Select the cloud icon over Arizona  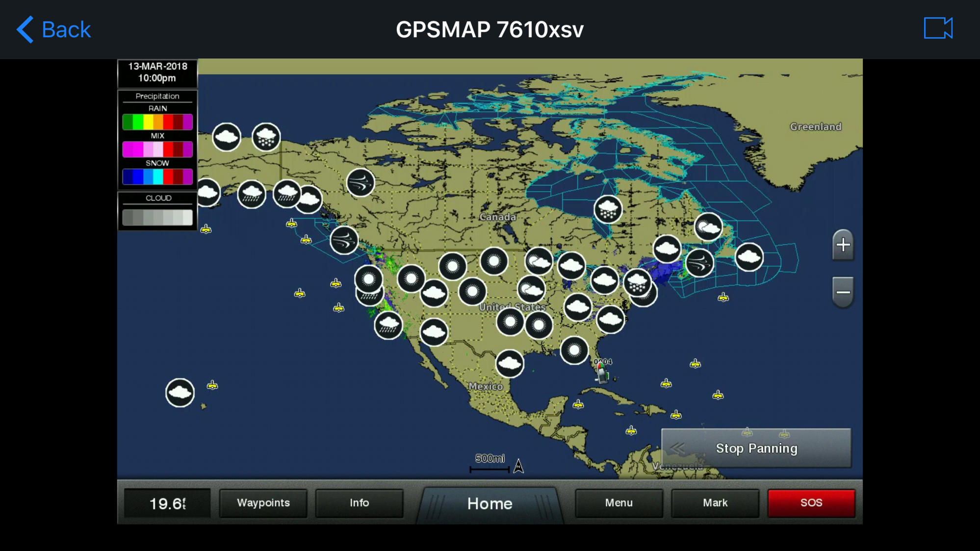pyautogui.click(x=434, y=332)
